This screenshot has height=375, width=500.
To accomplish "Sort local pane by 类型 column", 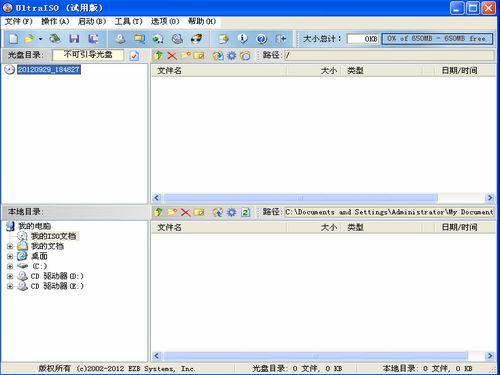I will tap(382, 227).
